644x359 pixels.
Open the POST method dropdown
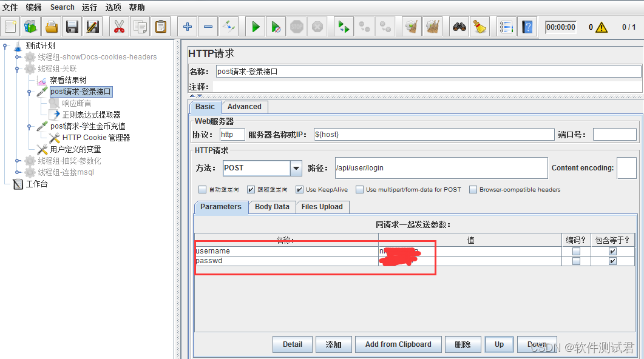(x=296, y=168)
